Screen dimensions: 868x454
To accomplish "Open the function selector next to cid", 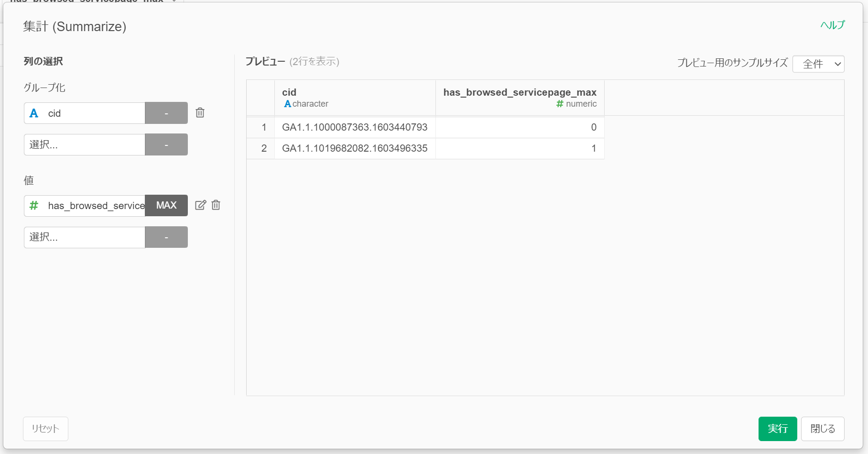I will 166,113.
